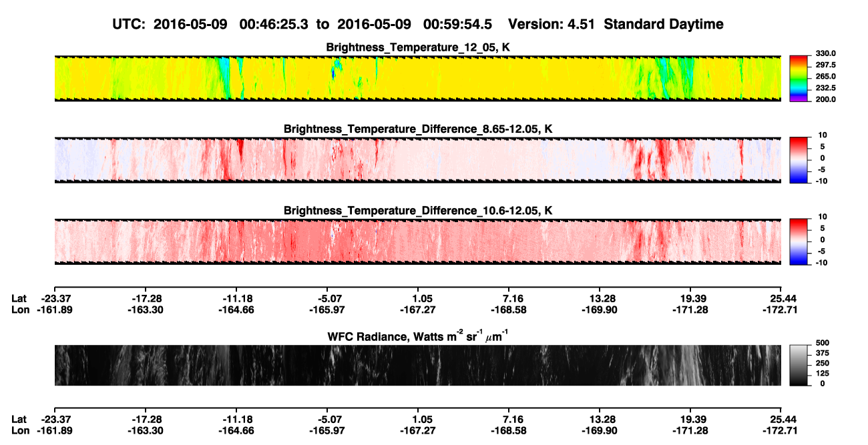Click longitude '-164.66' above the WFC Radiance title
Image resolution: width=868 pixels, height=445 pixels.
click(x=238, y=310)
